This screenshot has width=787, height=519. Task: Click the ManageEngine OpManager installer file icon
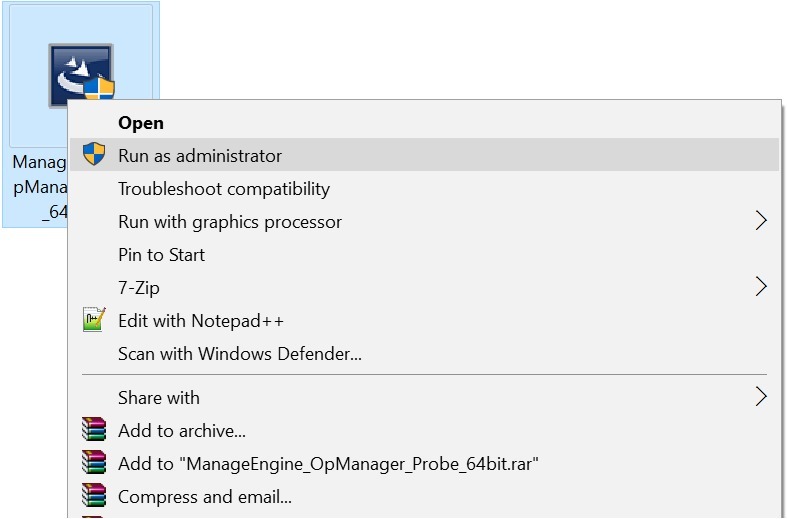click(80, 73)
